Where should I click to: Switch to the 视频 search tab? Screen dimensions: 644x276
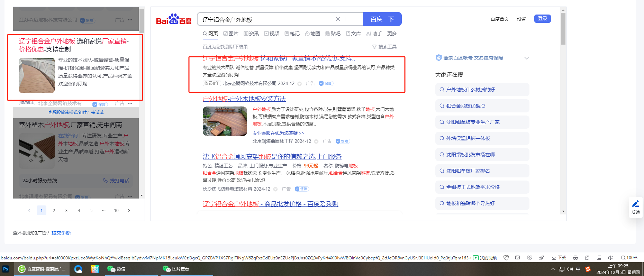coord(272,34)
